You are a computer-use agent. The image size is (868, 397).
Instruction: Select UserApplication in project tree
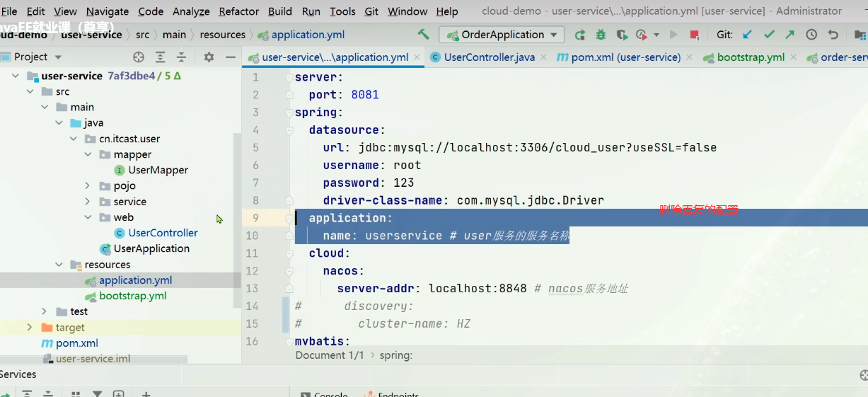[x=145, y=248]
